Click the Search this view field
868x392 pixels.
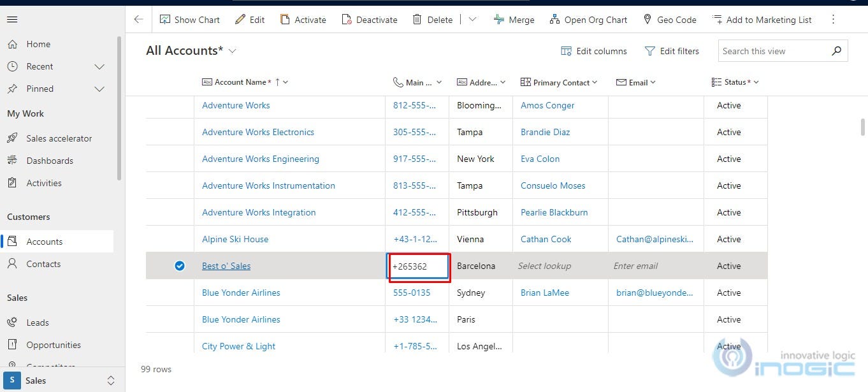coord(774,51)
